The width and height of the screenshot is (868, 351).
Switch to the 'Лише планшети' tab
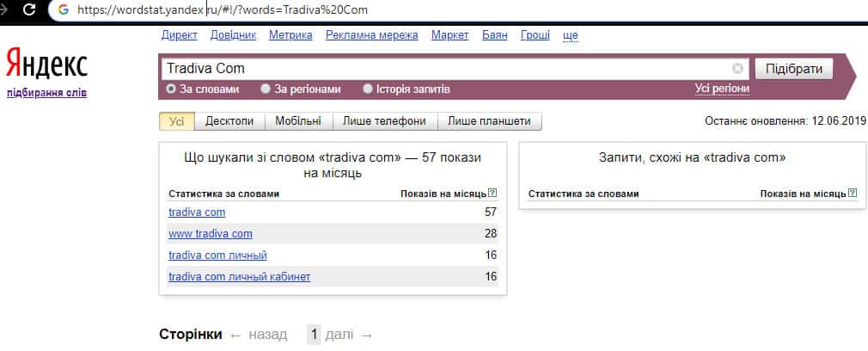pos(489,121)
